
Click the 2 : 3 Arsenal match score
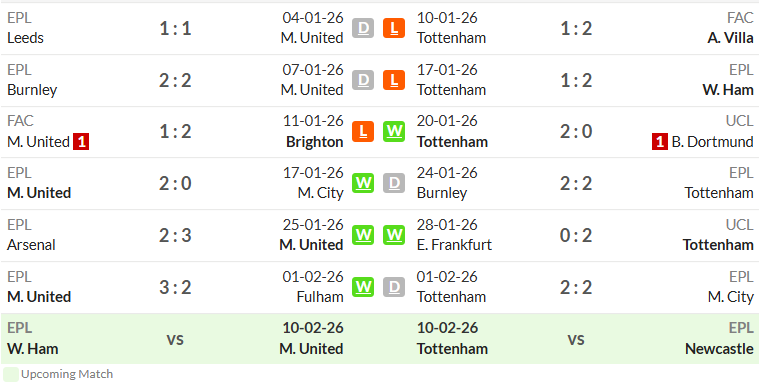[175, 236]
